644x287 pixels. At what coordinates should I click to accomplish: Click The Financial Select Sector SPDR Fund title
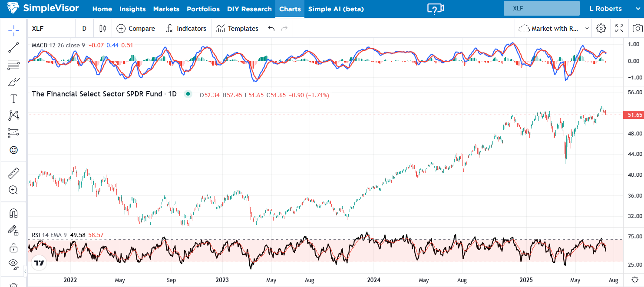pos(97,94)
